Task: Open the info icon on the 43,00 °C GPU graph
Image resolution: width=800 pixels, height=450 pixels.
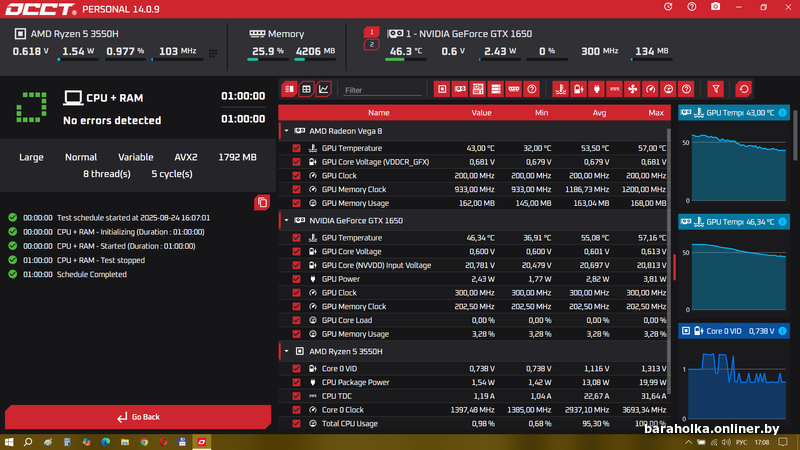Action: pos(782,113)
